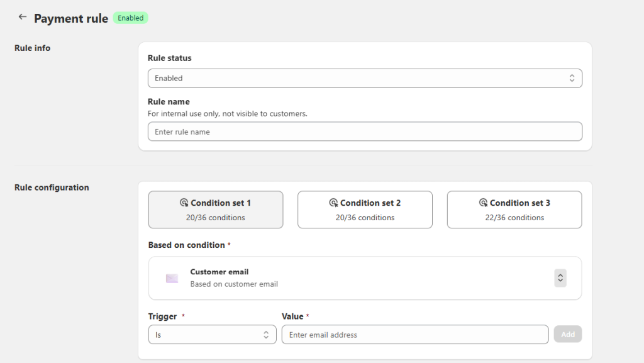
Task: Switch to the Condition set 2 tab
Action: (x=365, y=209)
